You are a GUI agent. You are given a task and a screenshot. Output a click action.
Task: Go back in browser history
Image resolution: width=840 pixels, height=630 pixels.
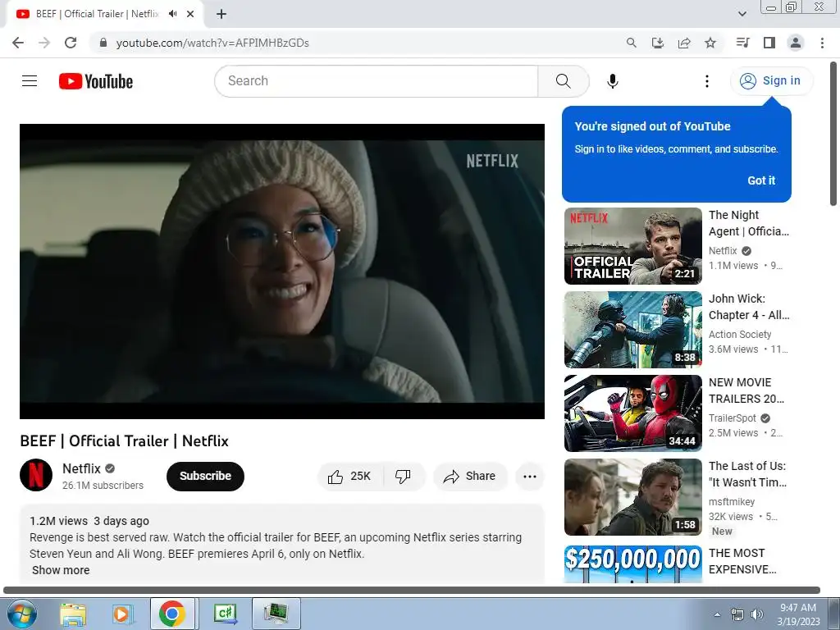point(18,43)
